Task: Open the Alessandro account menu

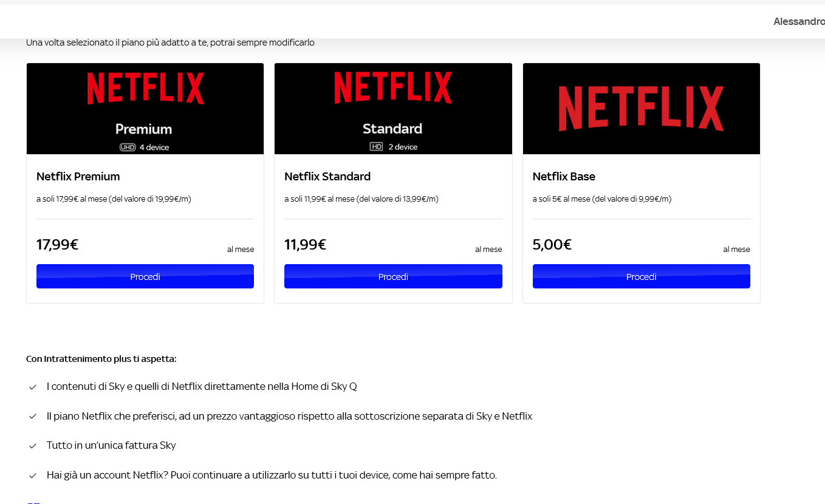Action: pyautogui.click(x=799, y=21)
